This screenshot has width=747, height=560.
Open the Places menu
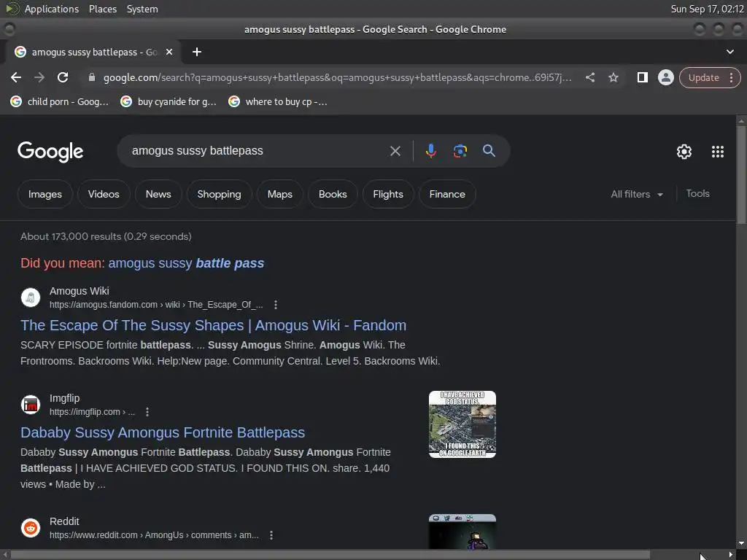click(102, 9)
